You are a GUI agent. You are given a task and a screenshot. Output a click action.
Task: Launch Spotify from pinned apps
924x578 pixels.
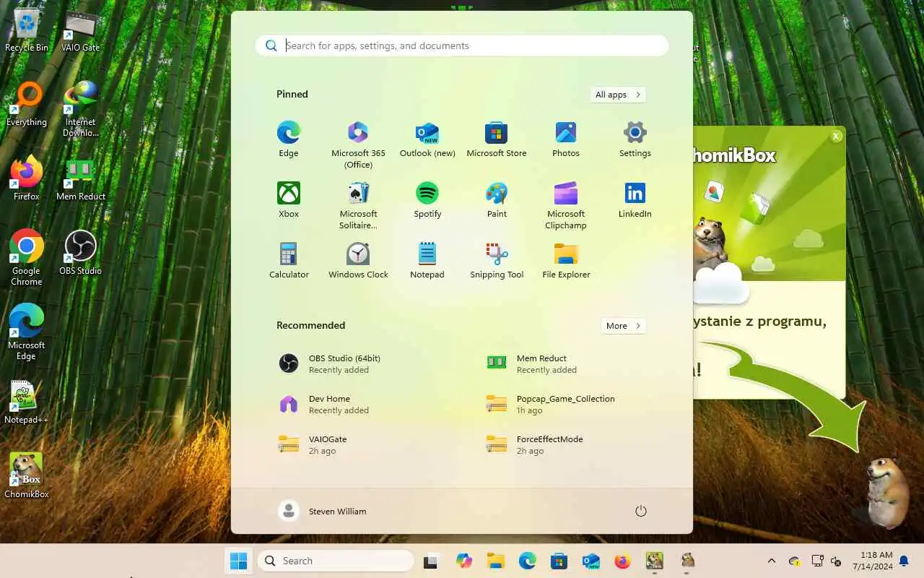[427, 200]
